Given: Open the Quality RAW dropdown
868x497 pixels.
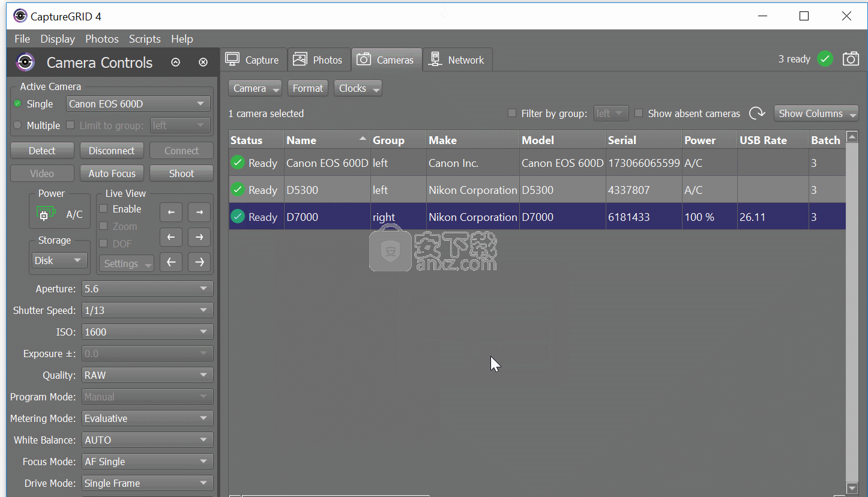Looking at the screenshot, I should tap(147, 375).
